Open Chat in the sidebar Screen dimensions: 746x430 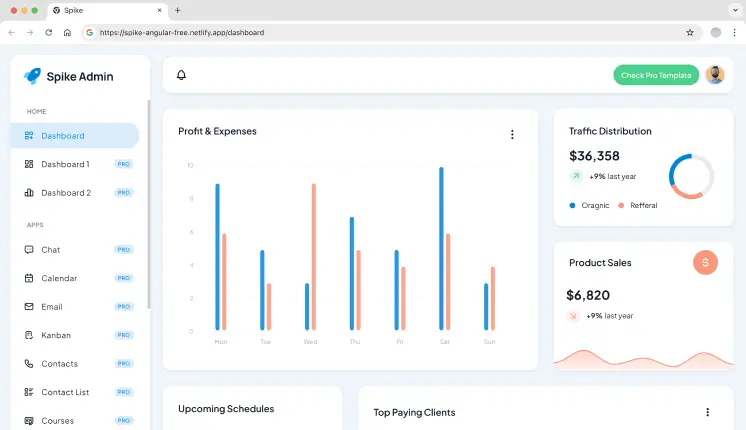pos(75,250)
